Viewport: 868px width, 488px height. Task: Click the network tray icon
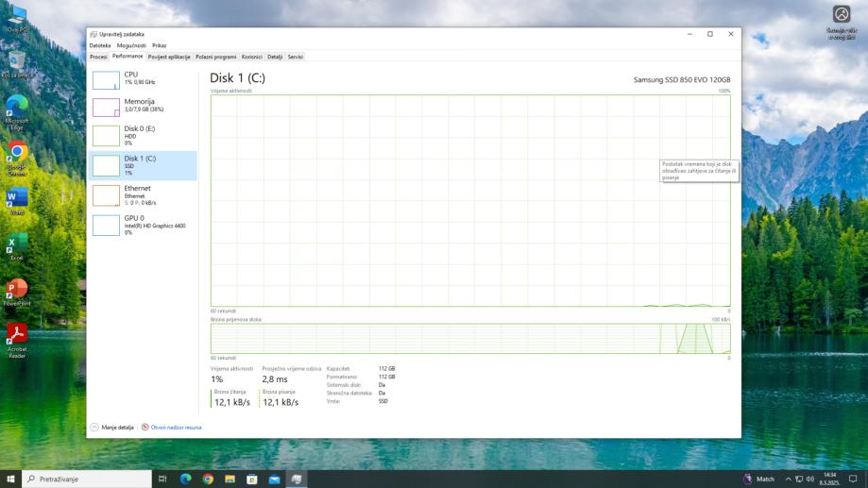click(799, 480)
